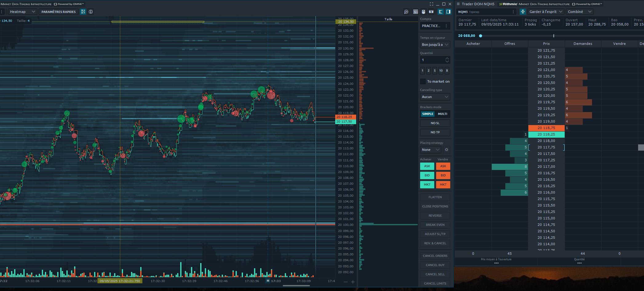The height and width of the screenshot is (291, 644).
Task: Toggle the mouse trading icon
Action: coord(423,12)
